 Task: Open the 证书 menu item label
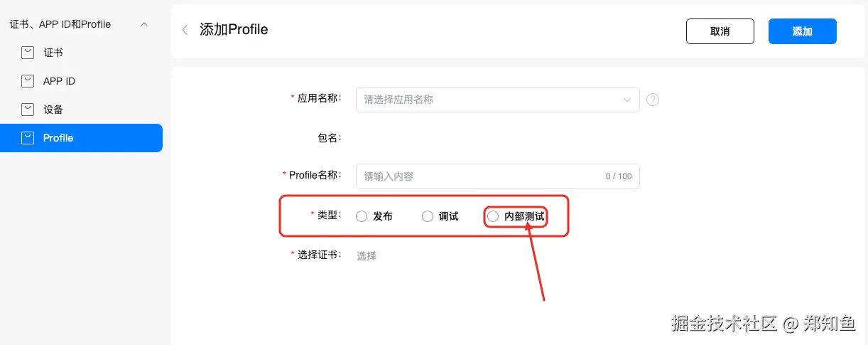(x=53, y=53)
